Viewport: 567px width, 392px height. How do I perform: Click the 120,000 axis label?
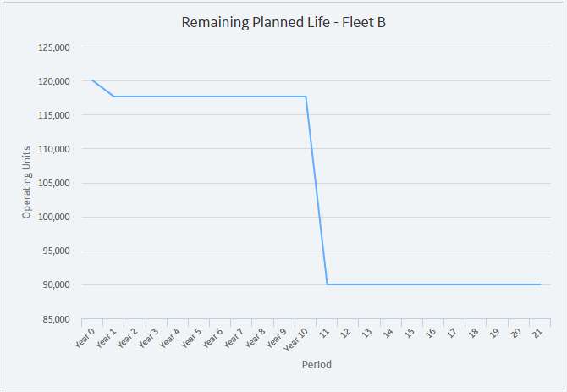coord(54,81)
